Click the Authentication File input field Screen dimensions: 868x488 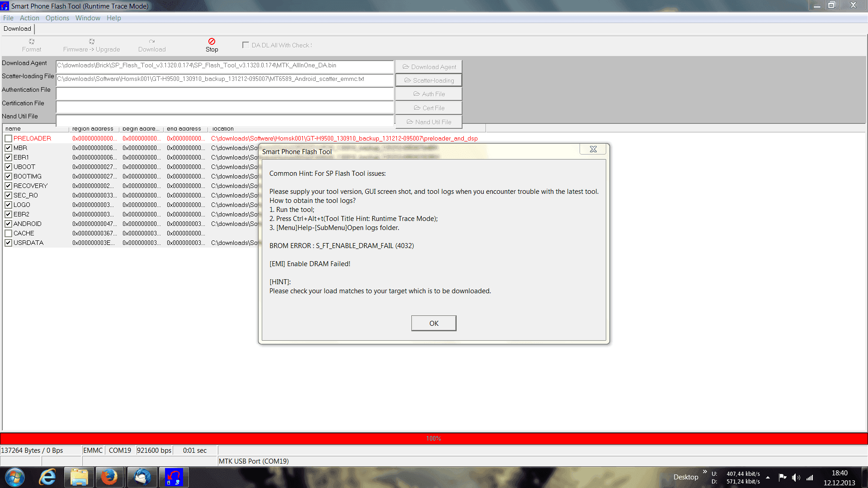pyautogui.click(x=225, y=94)
